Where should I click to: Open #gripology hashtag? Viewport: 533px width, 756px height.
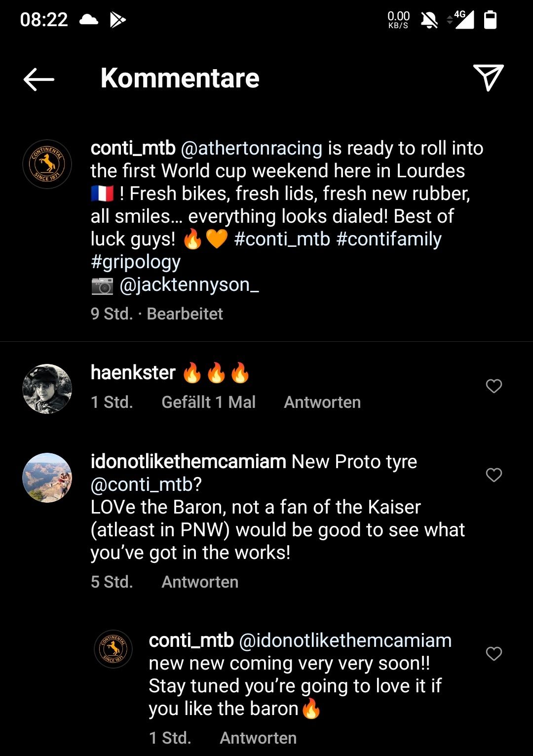[x=136, y=262]
